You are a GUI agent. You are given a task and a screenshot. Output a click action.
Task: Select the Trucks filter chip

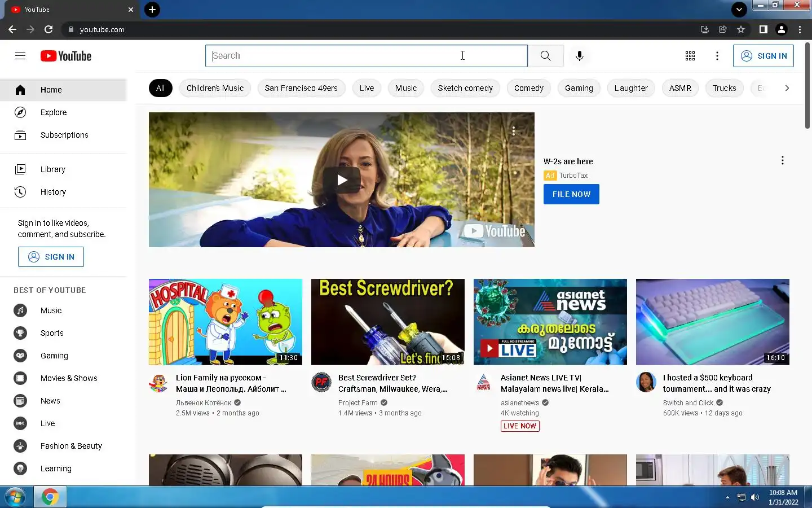point(724,88)
